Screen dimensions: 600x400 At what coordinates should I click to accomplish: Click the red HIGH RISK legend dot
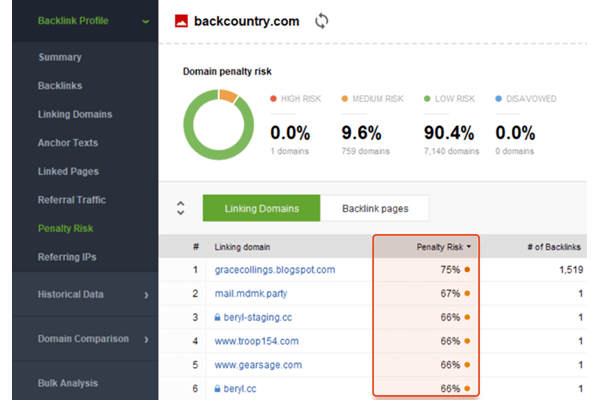(273, 99)
